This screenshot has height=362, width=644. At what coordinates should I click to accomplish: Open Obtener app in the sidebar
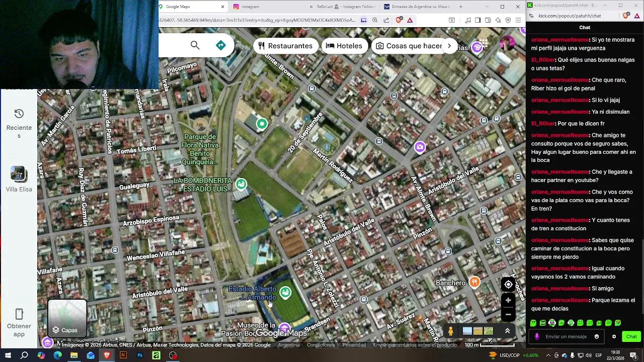19,323
